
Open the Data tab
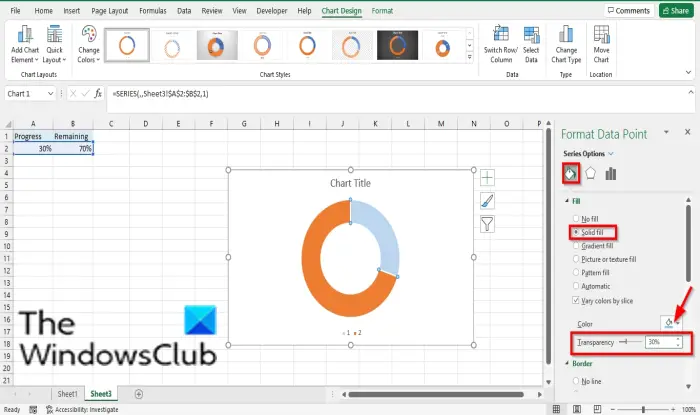(x=184, y=11)
